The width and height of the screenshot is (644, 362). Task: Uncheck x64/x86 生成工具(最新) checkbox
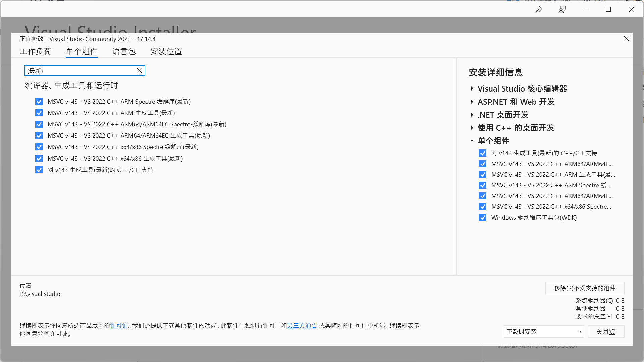[39, 159]
